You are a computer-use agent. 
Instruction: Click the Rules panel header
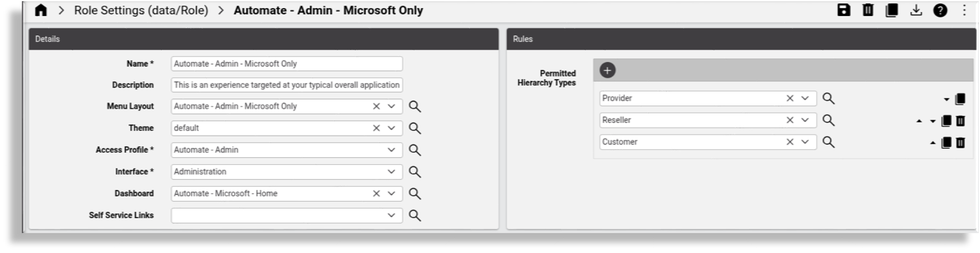741,39
